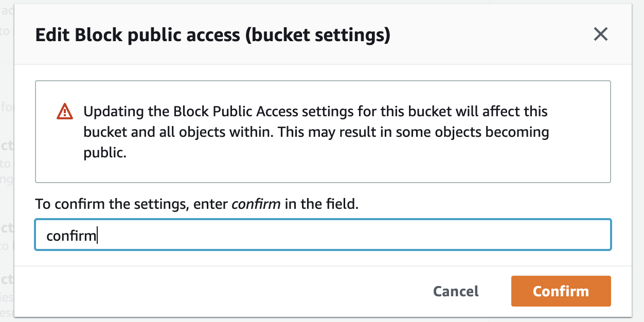Click the empty header area left of the X
644x322 pixels.
pos(489,35)
